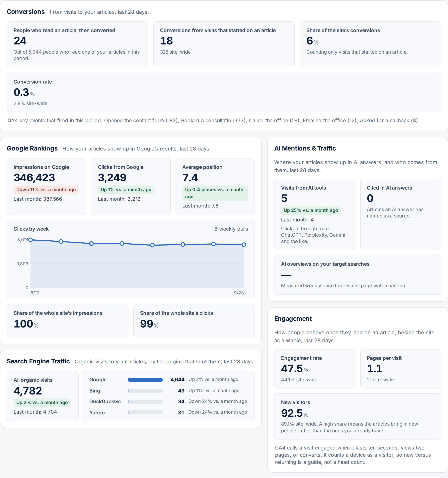Viewport: 448px width, 478px height.
Task: Click the Bing traffic bar
Action: [x=145, y=391]
